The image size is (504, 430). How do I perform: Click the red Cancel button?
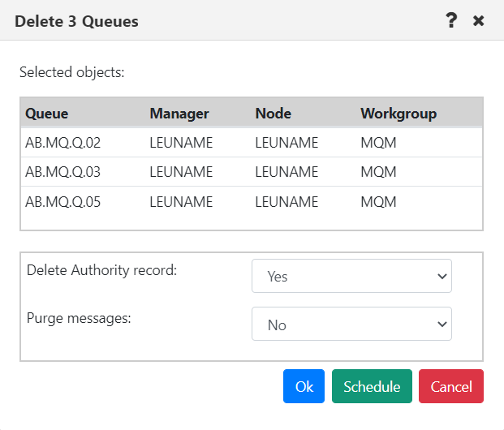tap(451, 386)
